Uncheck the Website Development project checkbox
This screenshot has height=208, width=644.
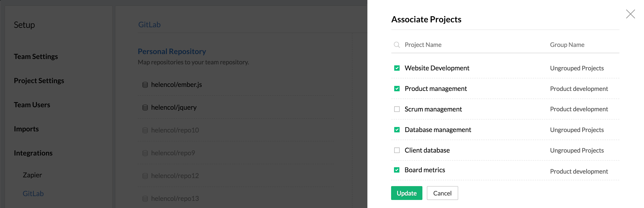(x=397, y=68)
